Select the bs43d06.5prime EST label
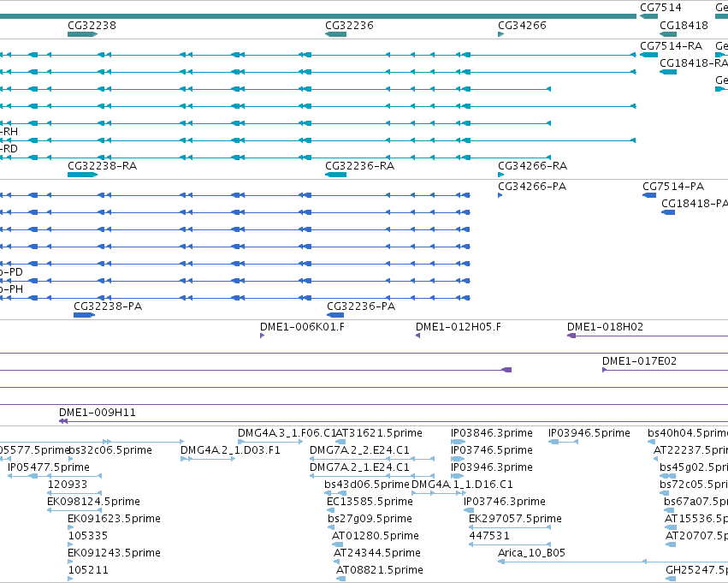 [367, 485]
